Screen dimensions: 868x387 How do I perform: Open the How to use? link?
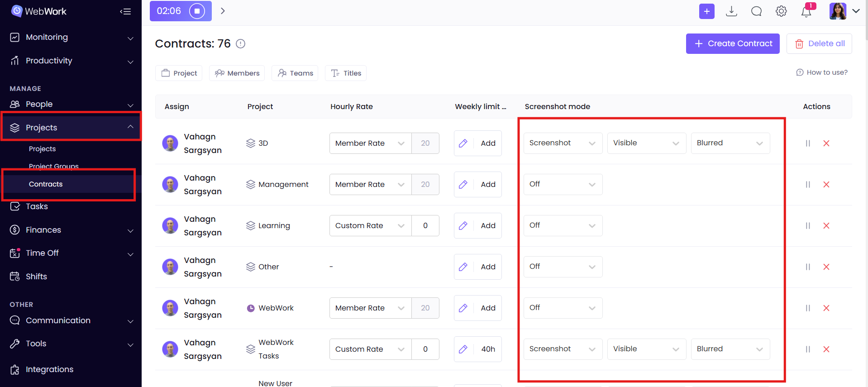pos(822,72)
